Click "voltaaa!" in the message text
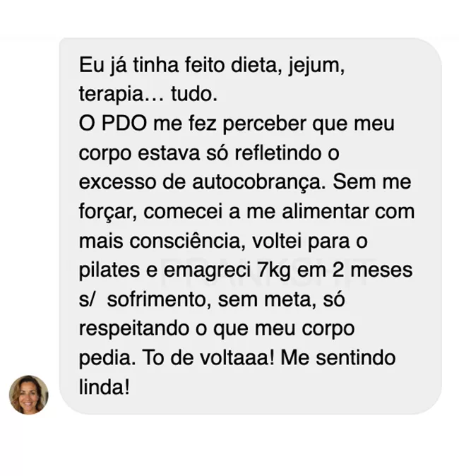Image resolution: width=459 pixels, height=476 pixels. coord(237,358)
